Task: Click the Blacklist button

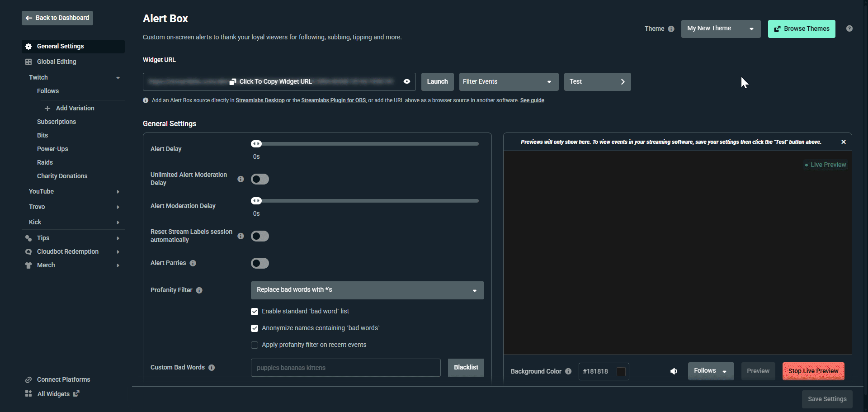Action: pyautogui.click(x=466, y=368)
